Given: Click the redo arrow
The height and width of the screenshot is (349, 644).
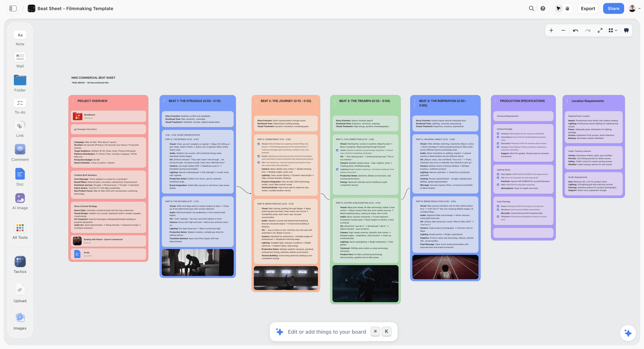Looking at the screenshot, I should pos(588,30).
